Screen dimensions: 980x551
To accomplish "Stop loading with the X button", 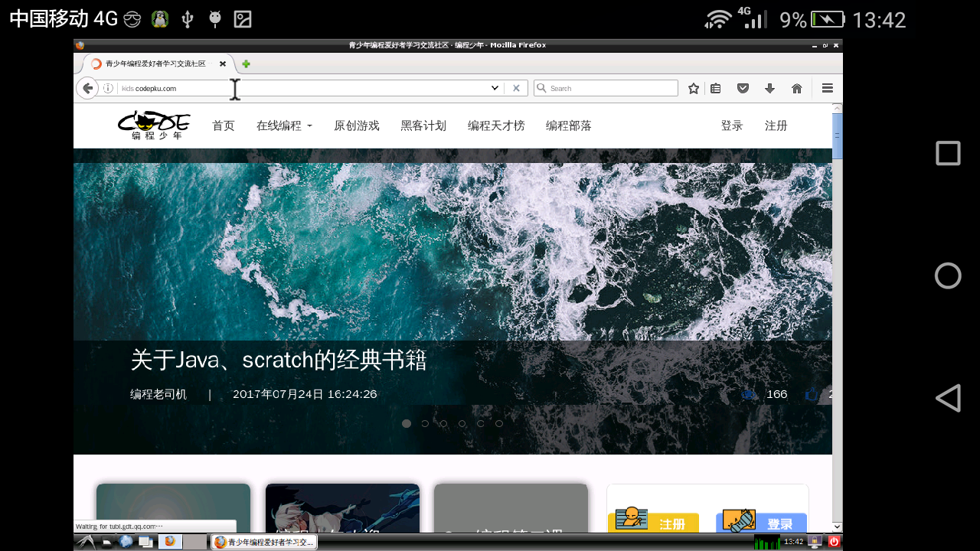I will tap(516, 88).
